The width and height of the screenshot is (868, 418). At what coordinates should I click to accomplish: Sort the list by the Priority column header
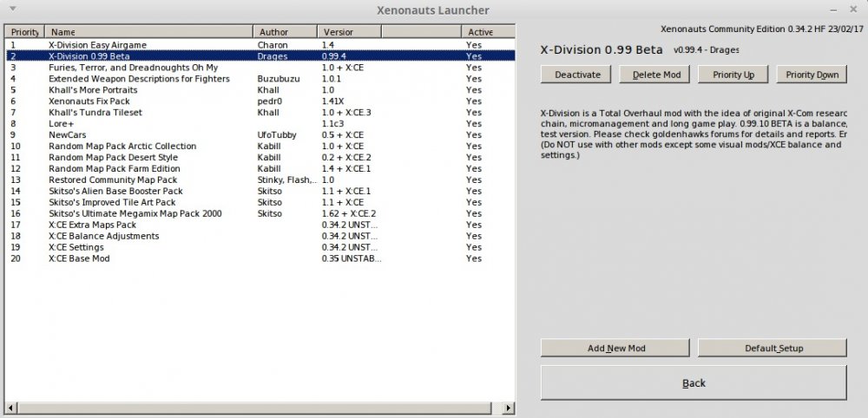click(25, 32)
